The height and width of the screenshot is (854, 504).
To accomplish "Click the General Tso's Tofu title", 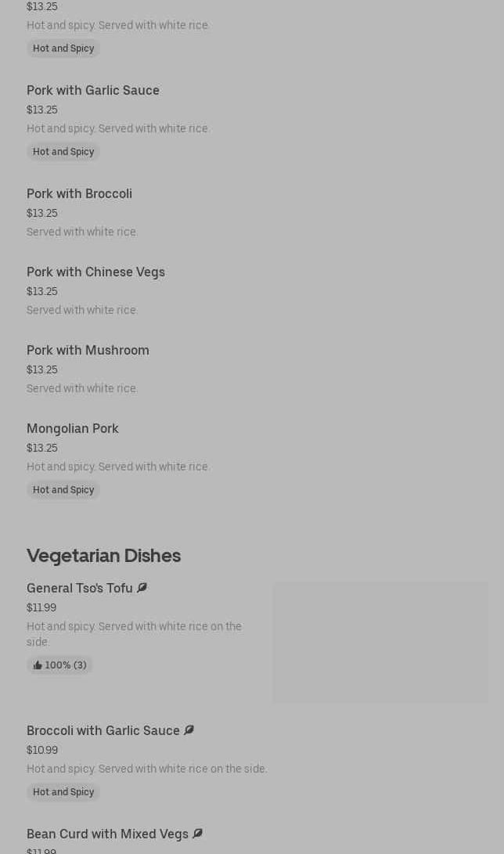I will coord(80,589).
